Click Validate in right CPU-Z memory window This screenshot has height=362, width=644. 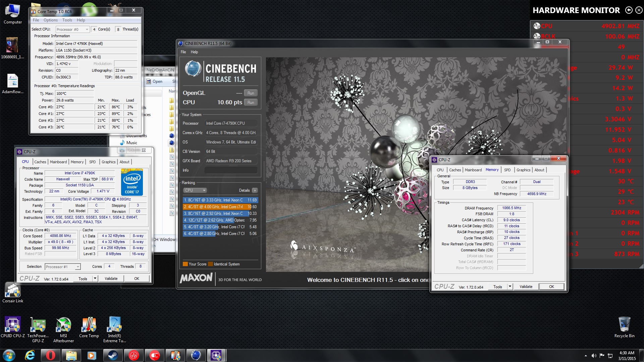[x=526, y=287]
